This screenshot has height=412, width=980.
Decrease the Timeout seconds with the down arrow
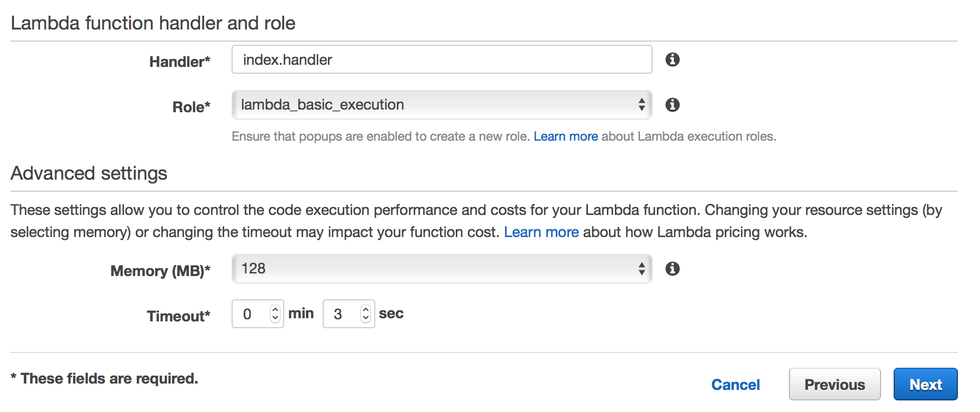click(365, 319)
